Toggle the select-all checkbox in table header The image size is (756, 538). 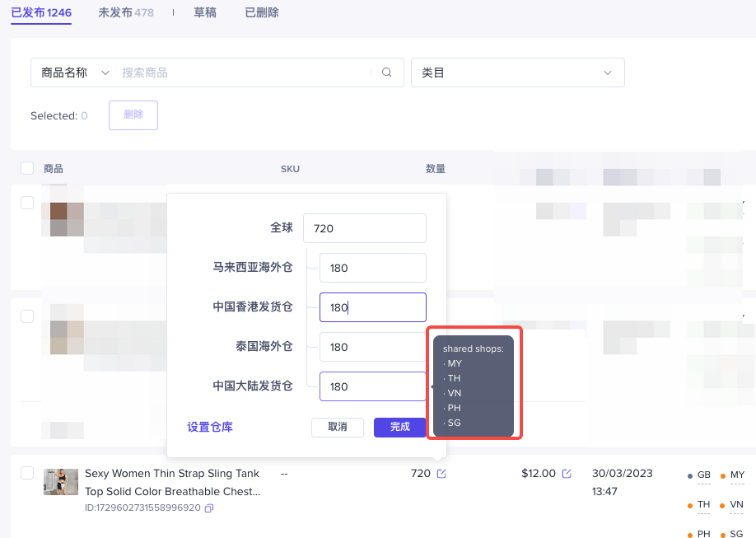[x=27, y=169]
